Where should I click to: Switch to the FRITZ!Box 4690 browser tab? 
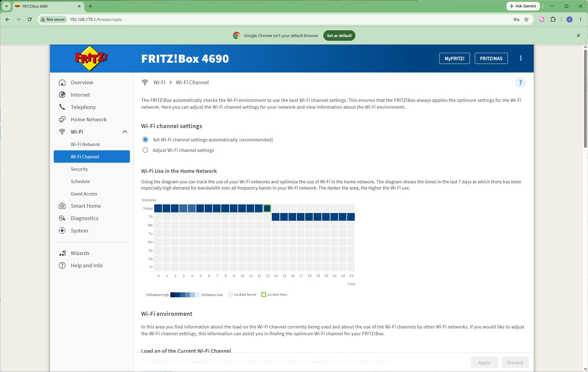coord(48,6)
